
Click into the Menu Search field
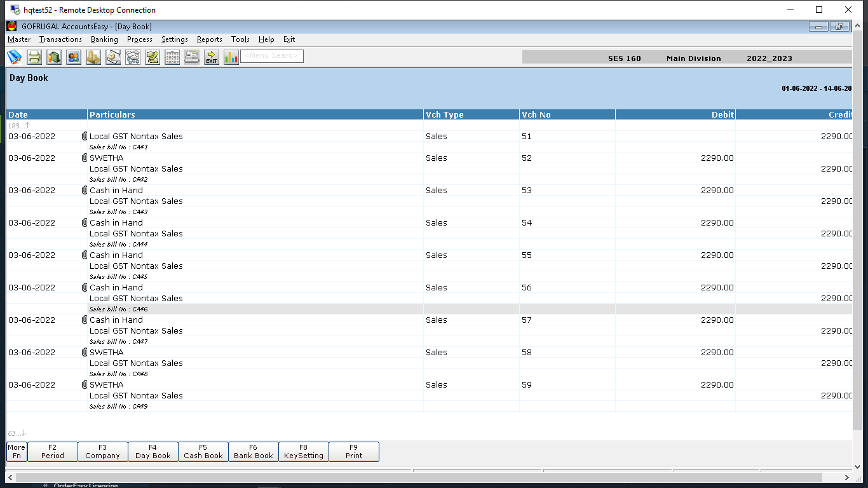pos(272,56)
